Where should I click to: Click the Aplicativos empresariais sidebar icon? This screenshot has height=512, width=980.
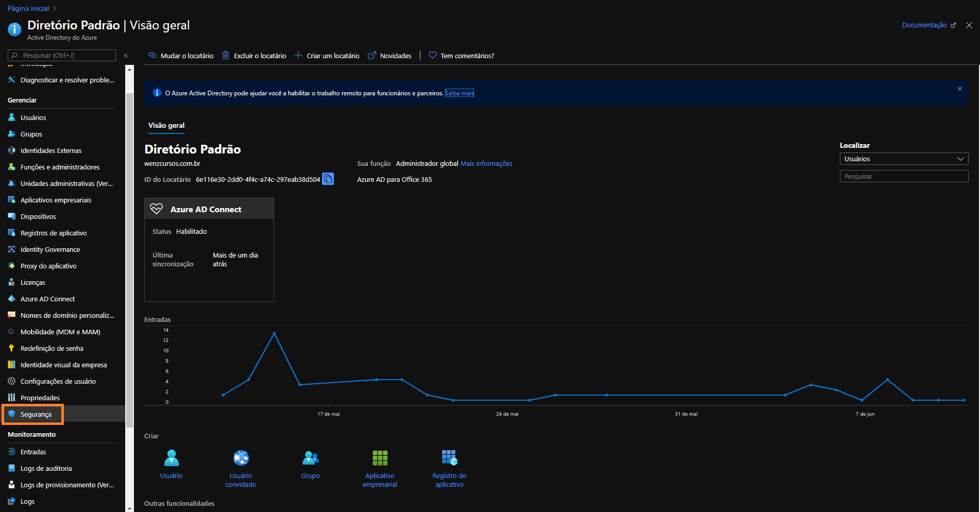(11, 200)
